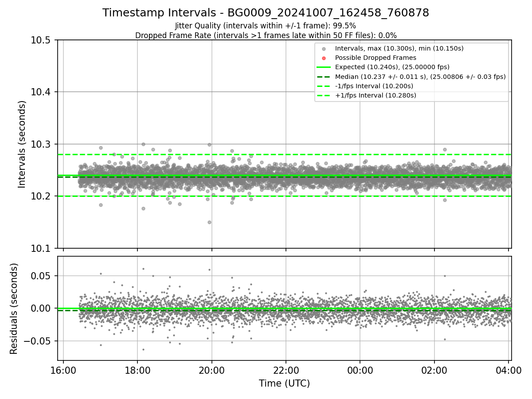
Task: Select the legend entry 'Expected (10.240s), (25.00000 fps)'
Action: pos(392,67)
